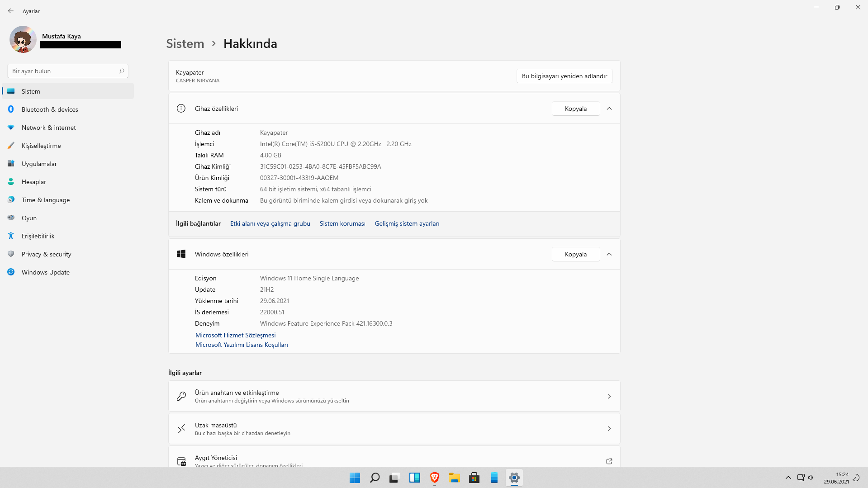Click the Ürün Kimliği value 00327-30001-43319-AAOEM
Viewport: 868px width, 488px height.
point(299,178)
